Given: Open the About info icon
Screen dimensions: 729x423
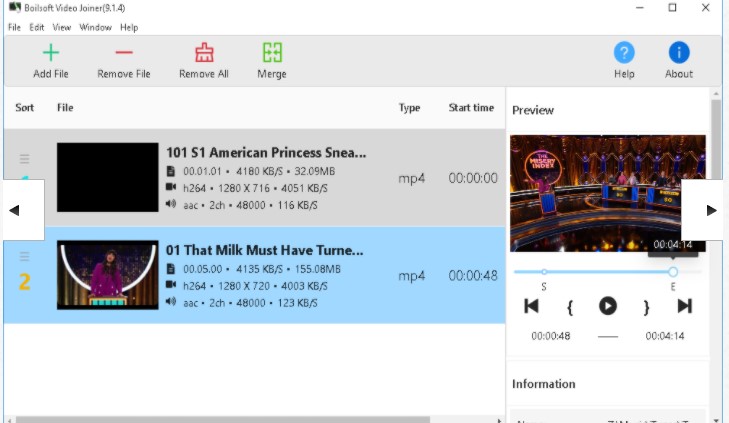Looking at the screenshot, I should coord(679,53).
